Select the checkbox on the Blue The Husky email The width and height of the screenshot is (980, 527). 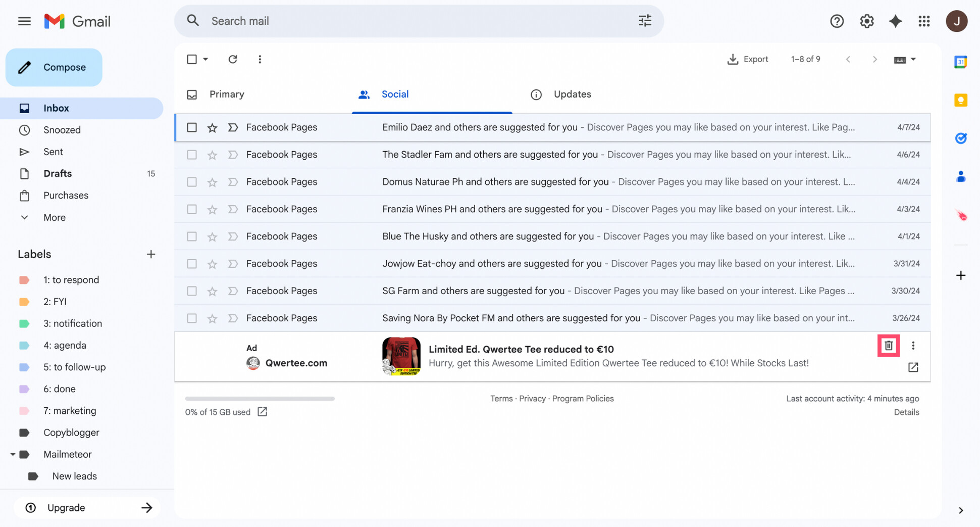point(191,236)
